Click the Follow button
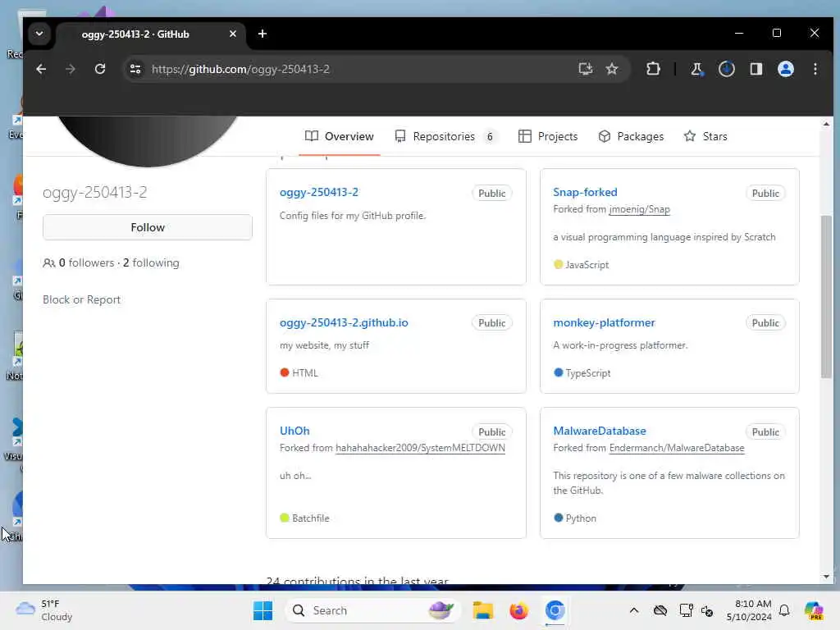 point(148,227)
